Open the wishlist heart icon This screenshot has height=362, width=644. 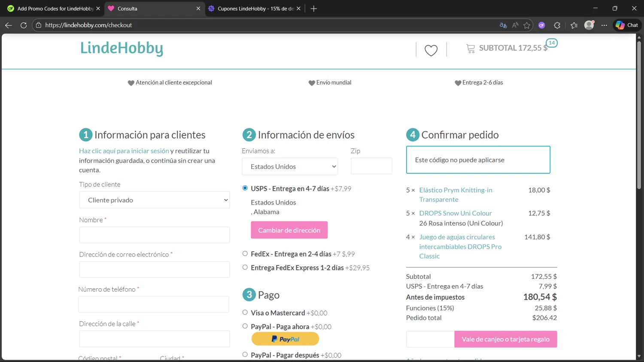coord(431,50)
